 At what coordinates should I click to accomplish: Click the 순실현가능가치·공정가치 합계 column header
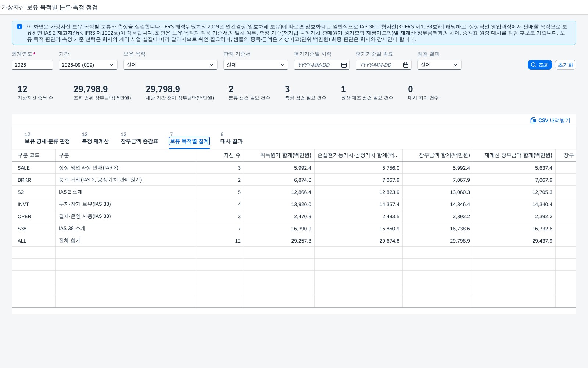coord(359,155)
